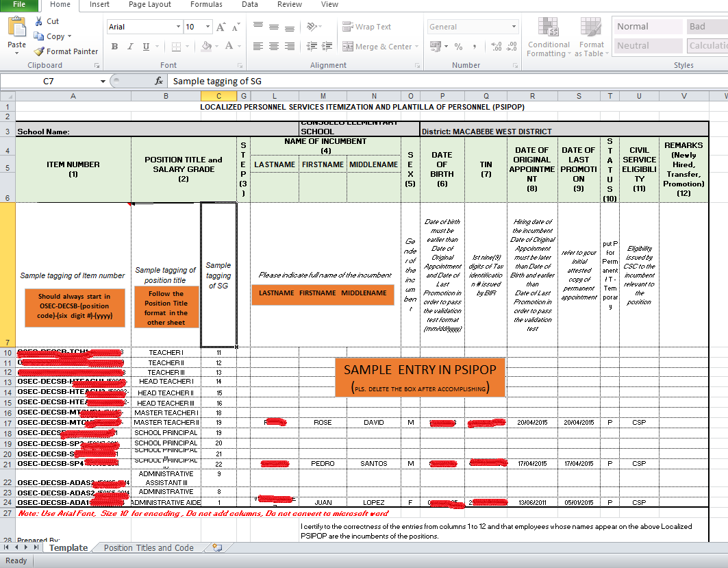Increase decimal places
Screen dimensions: 728x568
496,47
